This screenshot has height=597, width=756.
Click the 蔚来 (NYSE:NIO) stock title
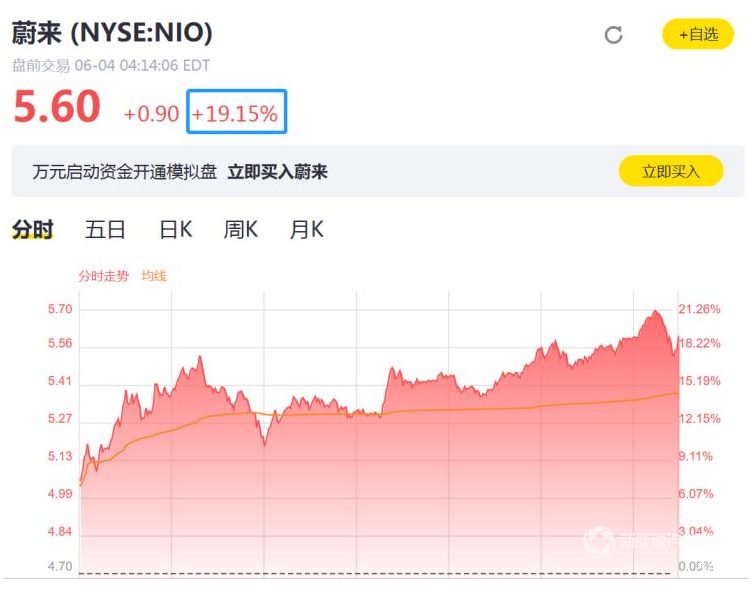tap(112, 33)
